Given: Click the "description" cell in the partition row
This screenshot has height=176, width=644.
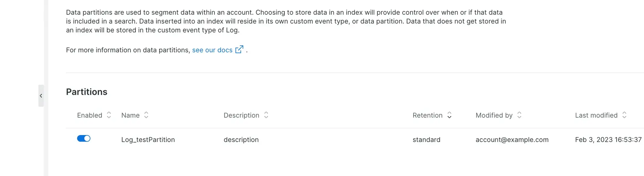Looking at the screenshot, I should click(x=241, y=140).
